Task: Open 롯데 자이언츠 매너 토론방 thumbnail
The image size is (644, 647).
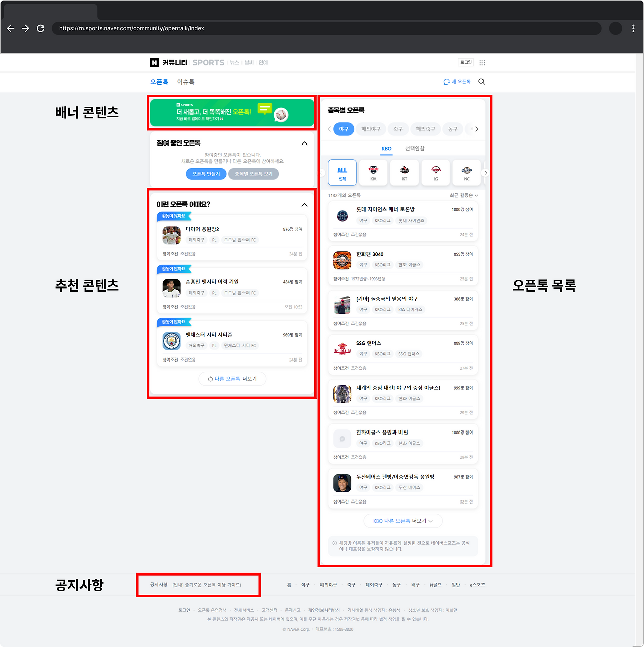Action: pyautogui.click(x=342, y=216)
